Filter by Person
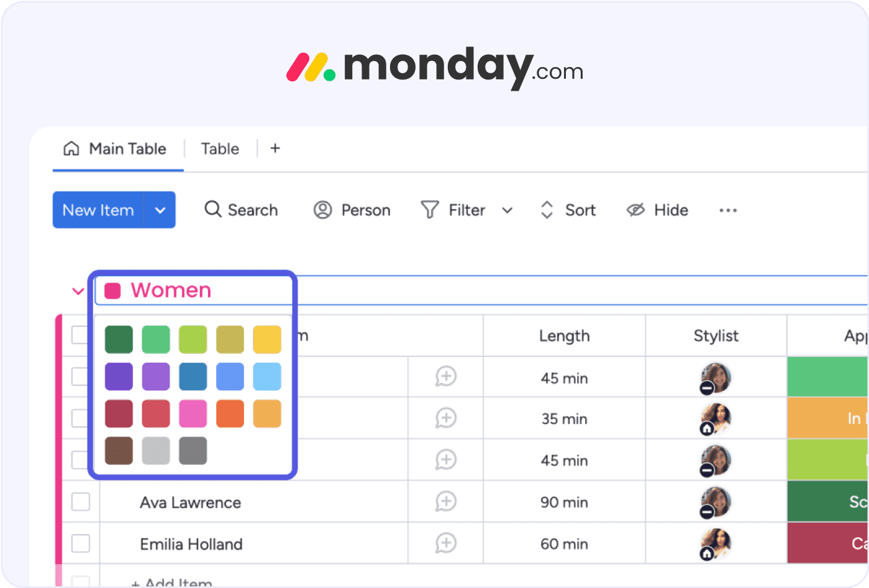The width and height of the screenshot is (869, 588). point(352,210)
